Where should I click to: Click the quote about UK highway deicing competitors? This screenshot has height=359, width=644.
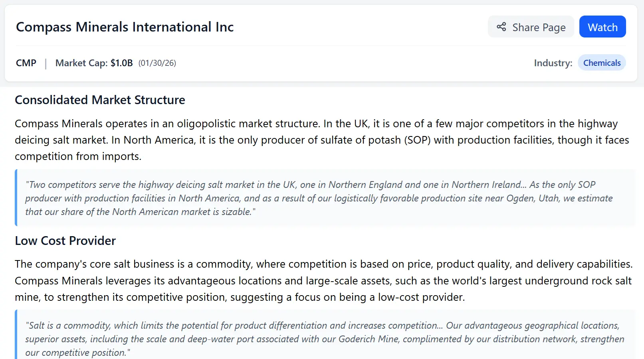point(319,198)
